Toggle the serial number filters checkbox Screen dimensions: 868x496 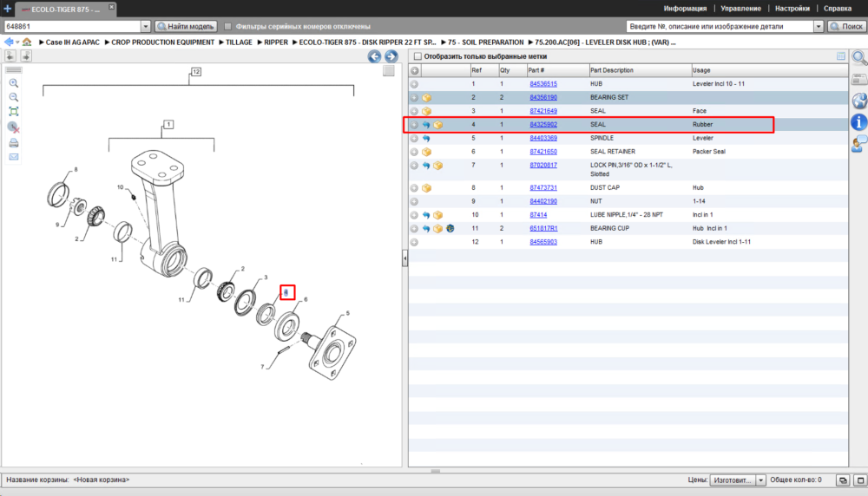(x=227, y=26)
